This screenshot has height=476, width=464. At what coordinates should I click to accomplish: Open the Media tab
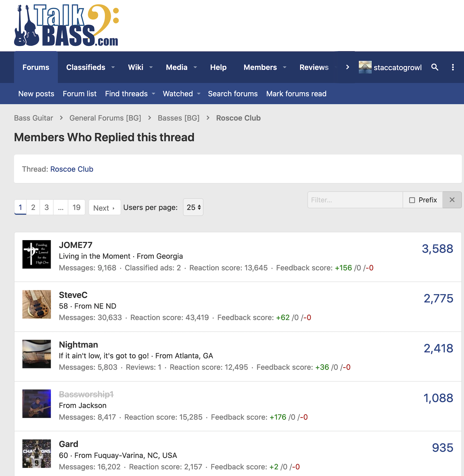coord(177,67)
